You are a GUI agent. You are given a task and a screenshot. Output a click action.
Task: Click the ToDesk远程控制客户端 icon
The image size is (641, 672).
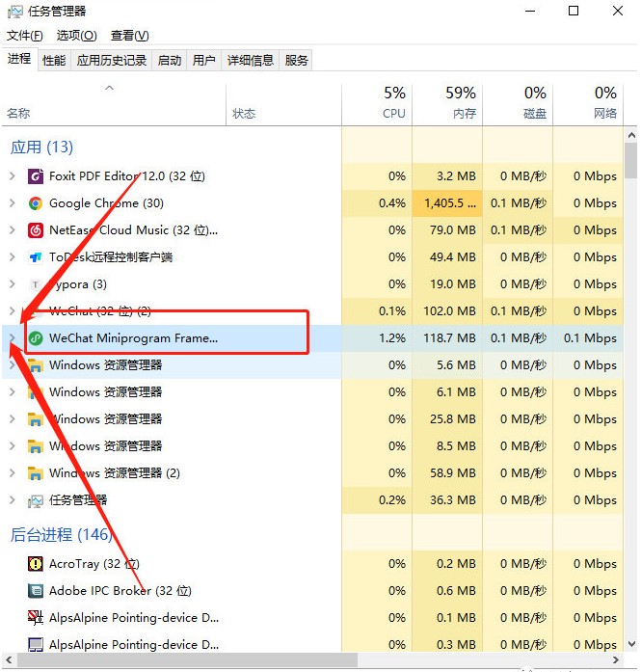pos(36,257)
